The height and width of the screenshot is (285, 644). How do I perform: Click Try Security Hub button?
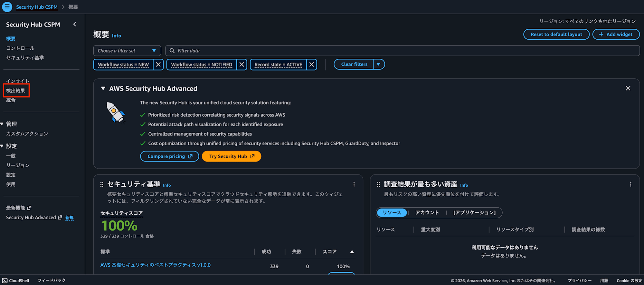coord(232,156)
